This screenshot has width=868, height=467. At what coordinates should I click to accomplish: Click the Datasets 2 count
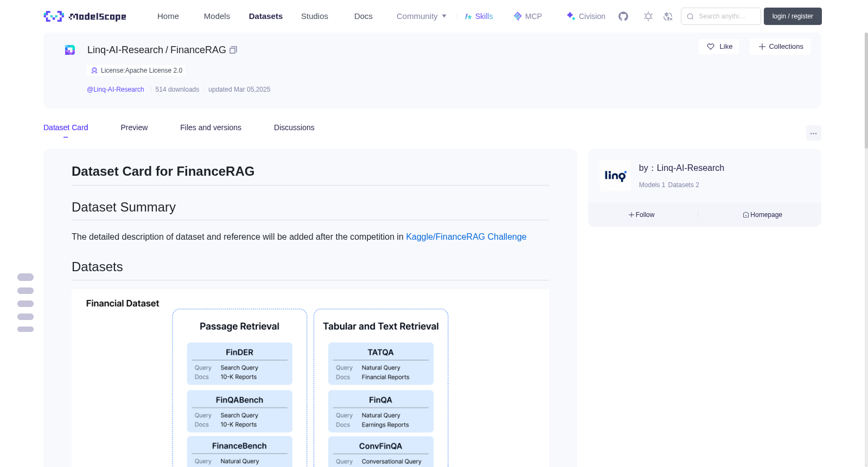pos(684,185)
